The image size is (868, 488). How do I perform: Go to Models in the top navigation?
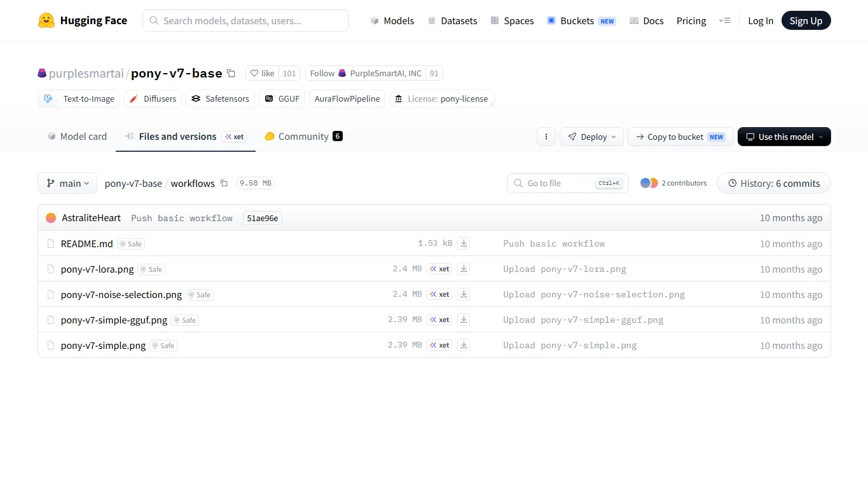point(392,21)
